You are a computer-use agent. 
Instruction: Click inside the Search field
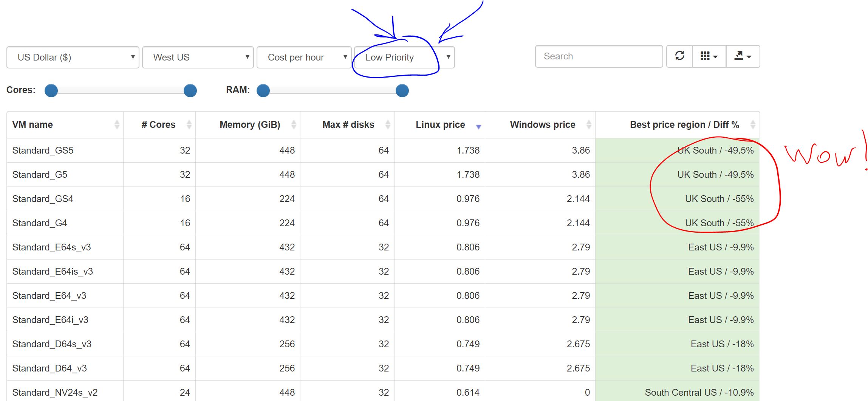point(599,56)
